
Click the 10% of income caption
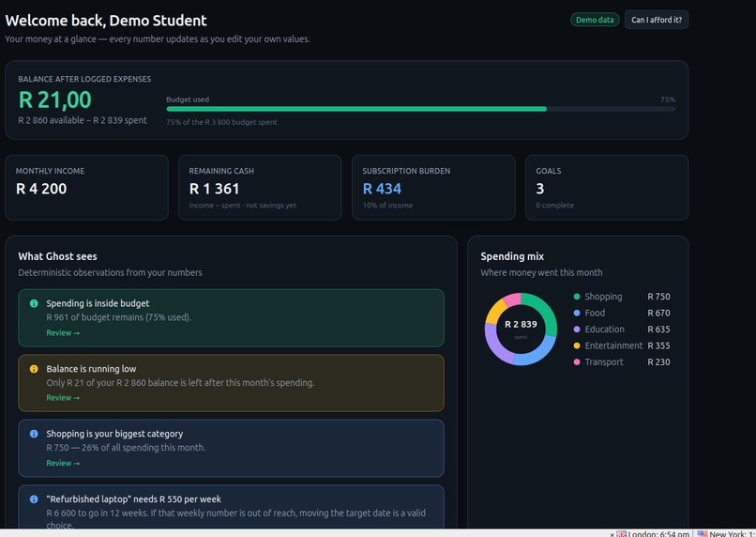387,205
